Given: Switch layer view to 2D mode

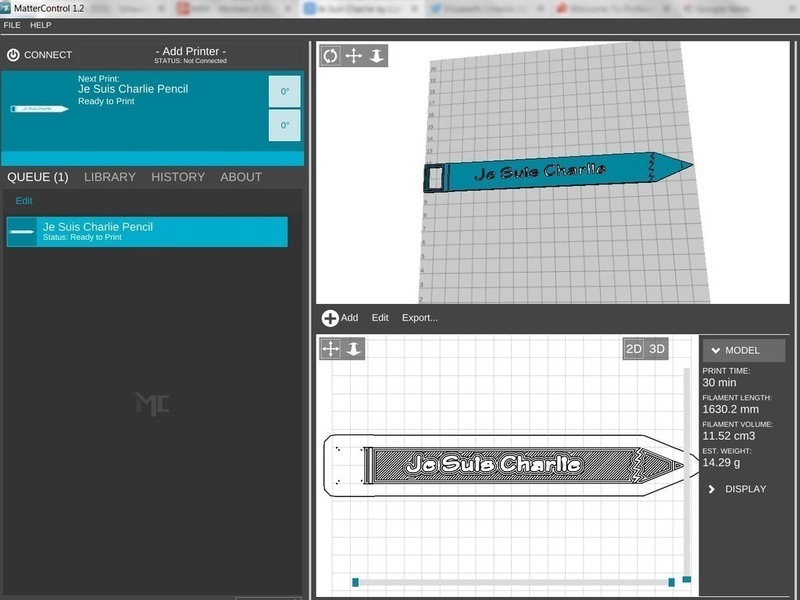Looking at the screenshot, I should point(633,349).
